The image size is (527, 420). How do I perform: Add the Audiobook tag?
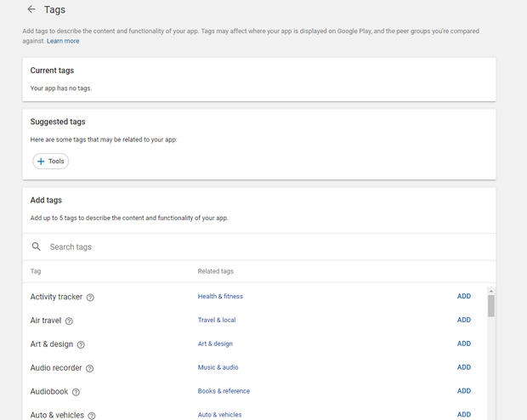pyautogui.click(x=463, y=391)
